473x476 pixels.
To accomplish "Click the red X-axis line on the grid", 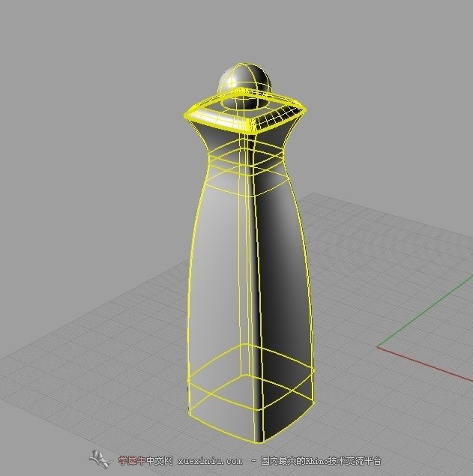I will tap(425, 364).
